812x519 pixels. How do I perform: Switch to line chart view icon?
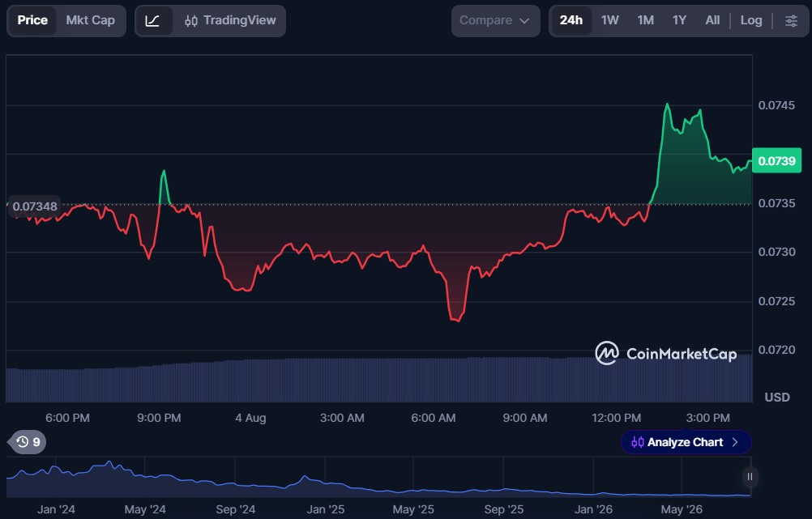coord(153,21)
